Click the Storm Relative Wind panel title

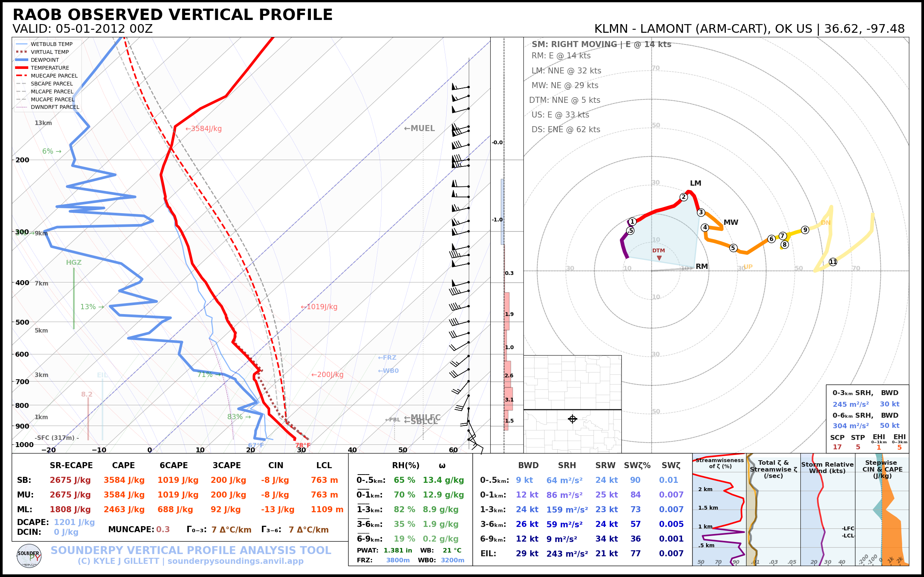[827, 467]
